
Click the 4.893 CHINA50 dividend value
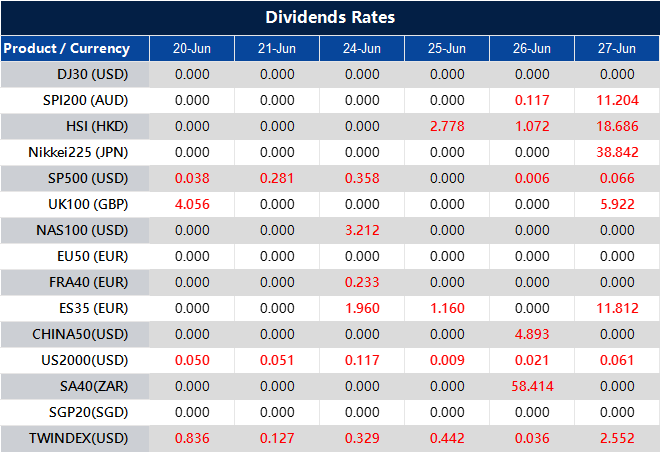point(531,334)
